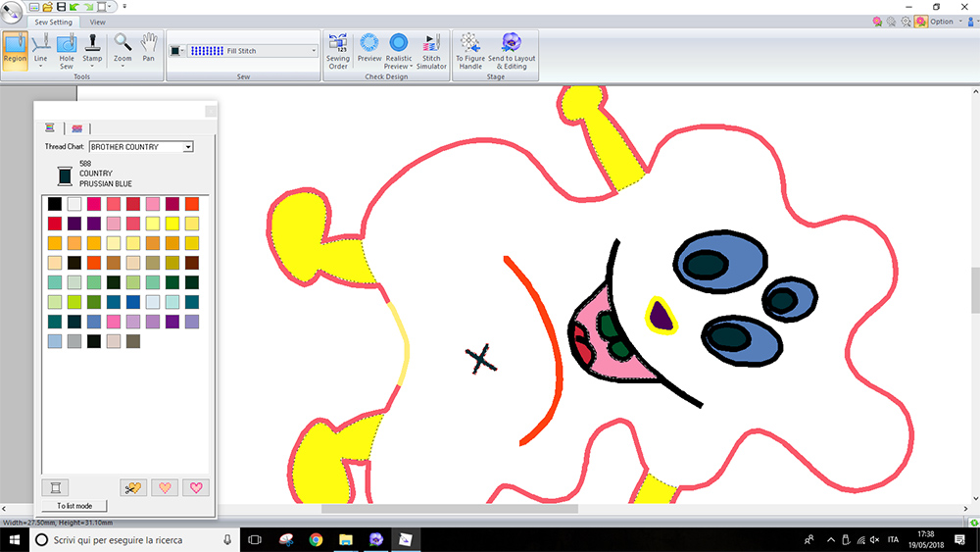Open the Windows Start menu
The image size is (980, 552).
pyautogui.click(x=15, y=539)
